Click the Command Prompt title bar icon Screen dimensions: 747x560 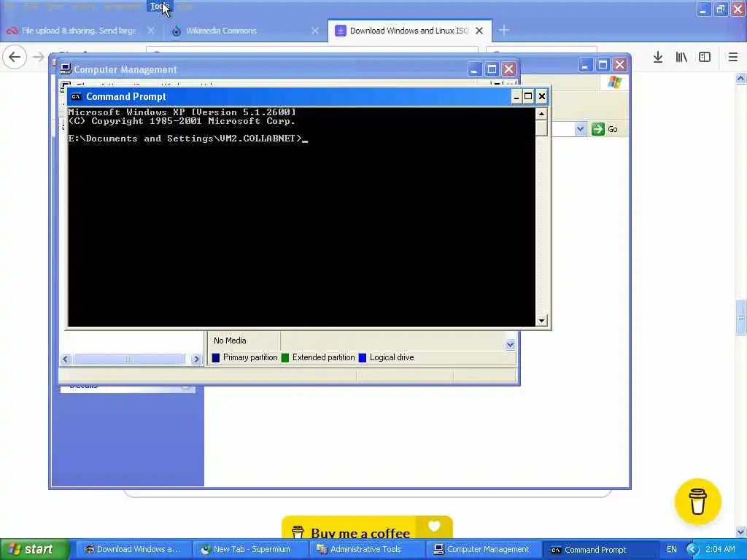(76, 97)
